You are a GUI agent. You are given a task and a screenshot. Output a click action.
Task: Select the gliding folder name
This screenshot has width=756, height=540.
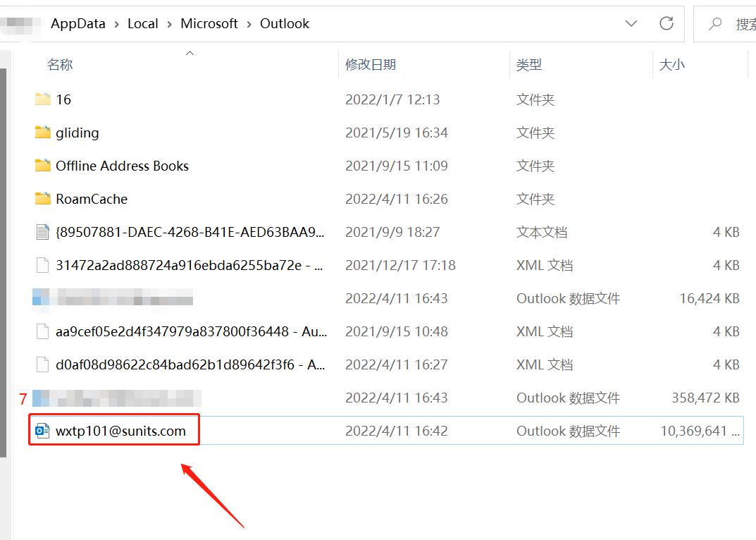pos(77,133)
